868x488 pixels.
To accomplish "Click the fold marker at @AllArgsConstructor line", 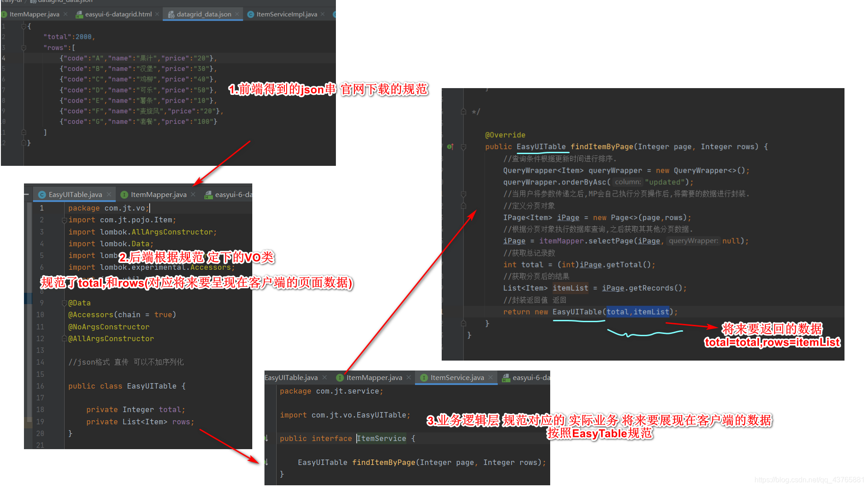I will [64, 338].
